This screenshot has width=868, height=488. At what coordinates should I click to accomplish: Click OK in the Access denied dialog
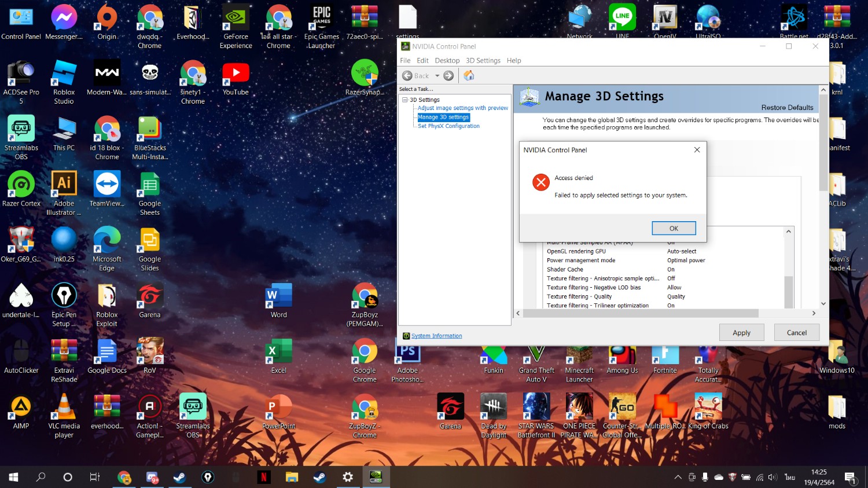674,228
